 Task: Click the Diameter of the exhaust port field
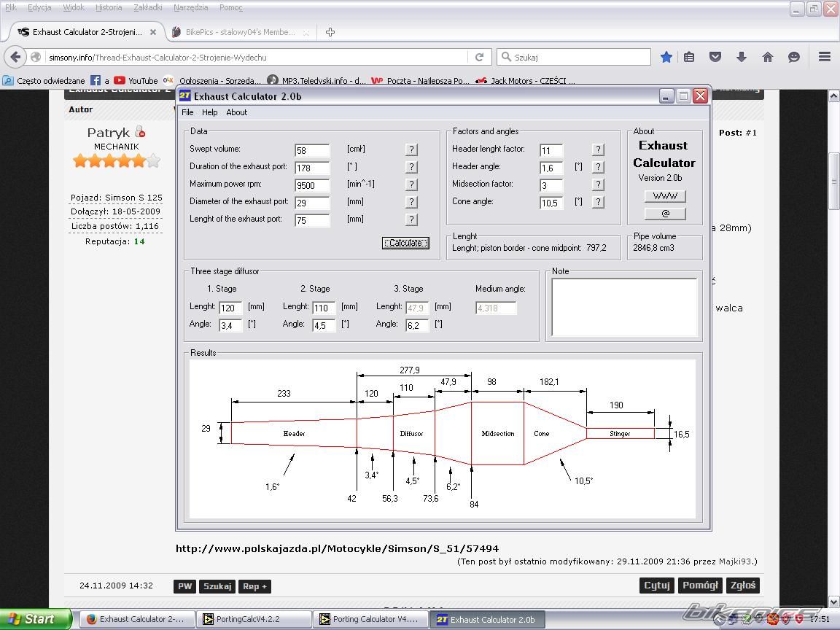312,203
